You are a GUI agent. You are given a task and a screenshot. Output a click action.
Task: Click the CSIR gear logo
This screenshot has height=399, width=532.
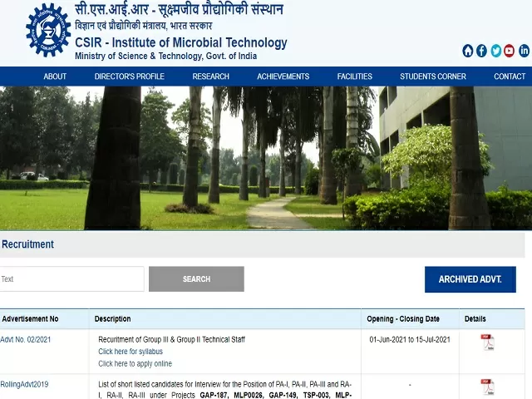coord(48,30)
